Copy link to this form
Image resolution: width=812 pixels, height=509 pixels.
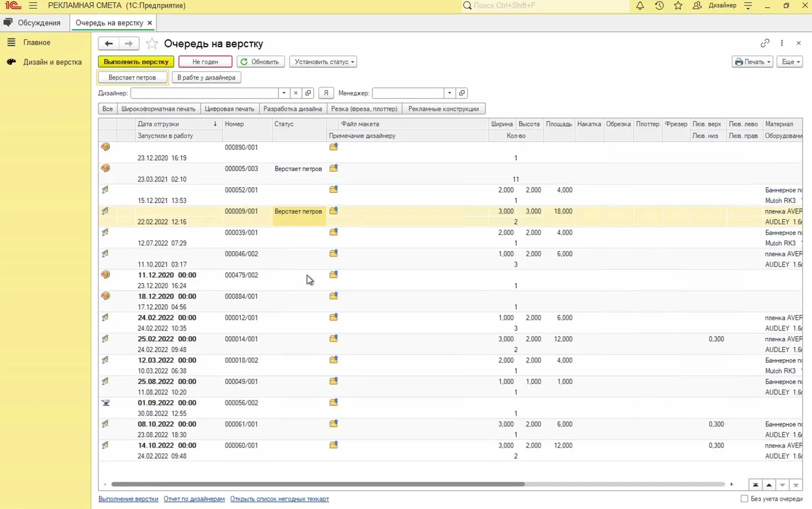[765, 43]
